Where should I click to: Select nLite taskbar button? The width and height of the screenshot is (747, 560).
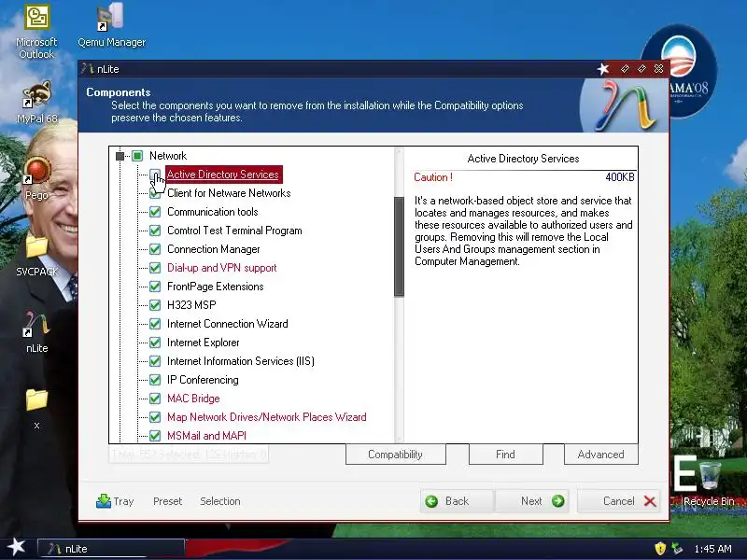(x=110, y=549)
